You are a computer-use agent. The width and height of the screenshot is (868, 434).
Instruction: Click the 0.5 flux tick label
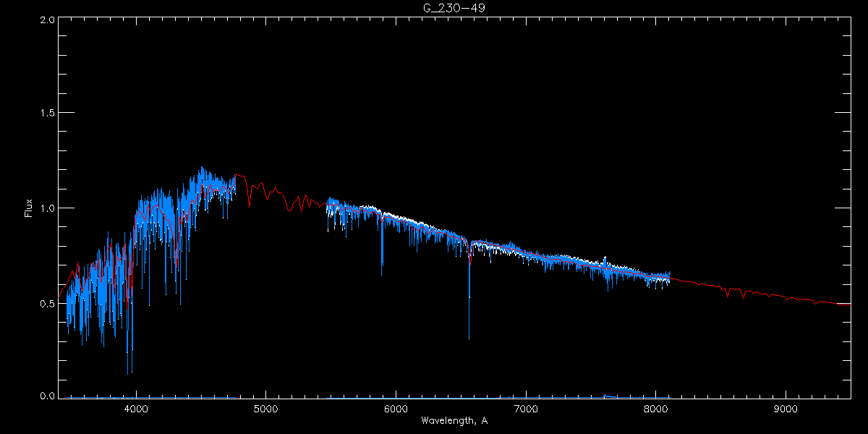coord(47,303)
